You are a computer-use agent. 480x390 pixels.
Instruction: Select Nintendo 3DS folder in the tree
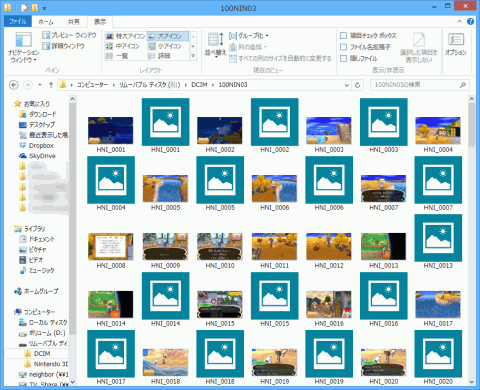(x=46, y=364)
